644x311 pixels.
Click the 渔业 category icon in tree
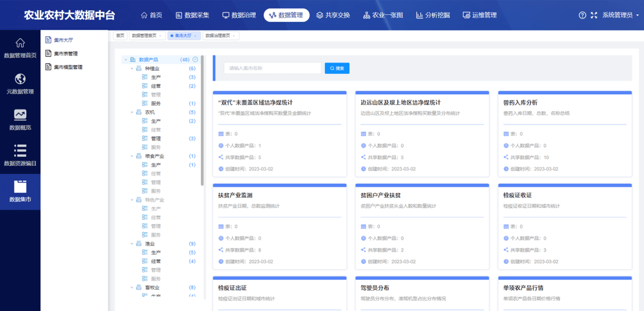coord(139,244)
